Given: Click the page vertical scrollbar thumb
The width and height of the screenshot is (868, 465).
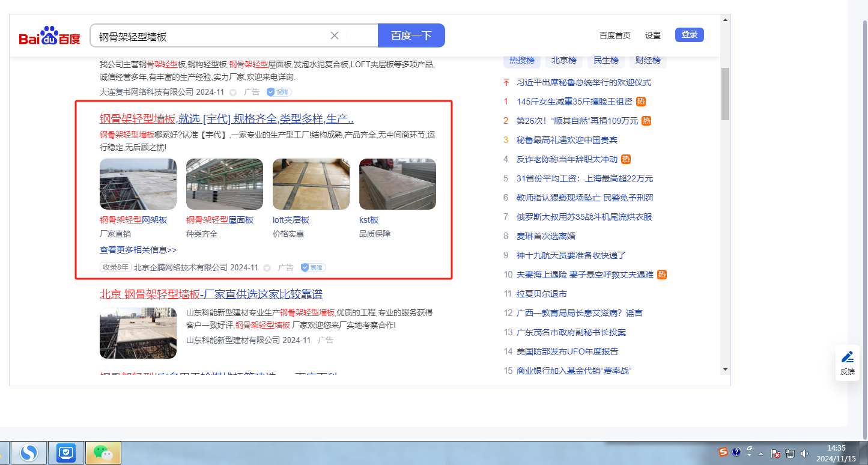Looking at the screenshot, I should (725, 94).
